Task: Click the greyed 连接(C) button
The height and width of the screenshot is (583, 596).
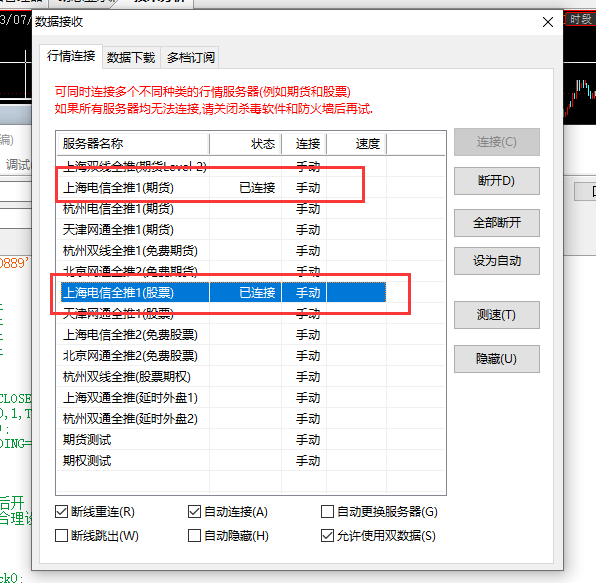Action: (496, 142)
